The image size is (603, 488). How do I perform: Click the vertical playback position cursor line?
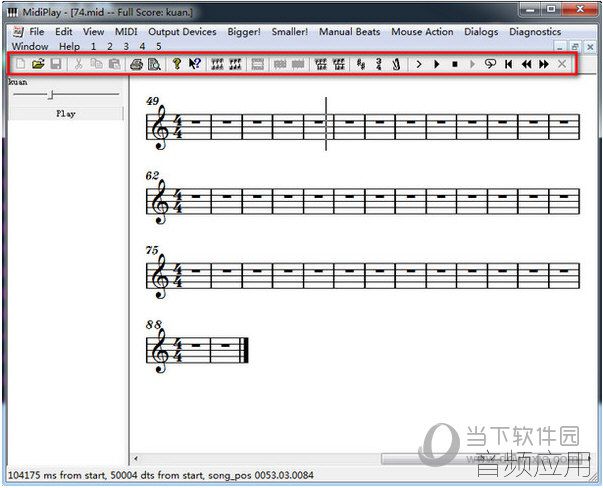click(x=326, y=124)
